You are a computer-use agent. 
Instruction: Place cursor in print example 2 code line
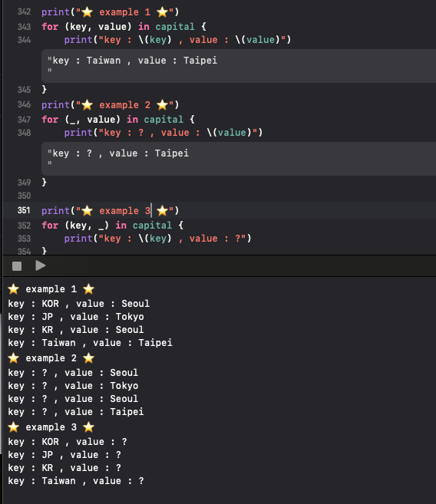(x=110, y=105)
